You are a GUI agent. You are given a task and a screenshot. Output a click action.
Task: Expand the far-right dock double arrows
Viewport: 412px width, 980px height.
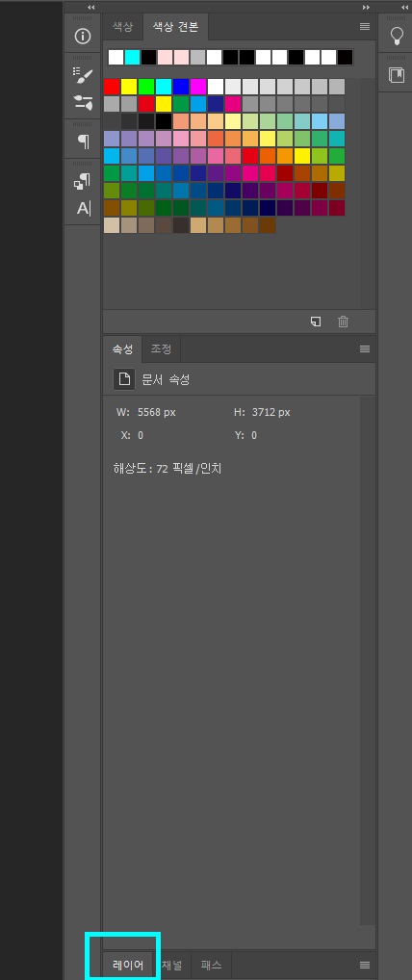[404, 7]
